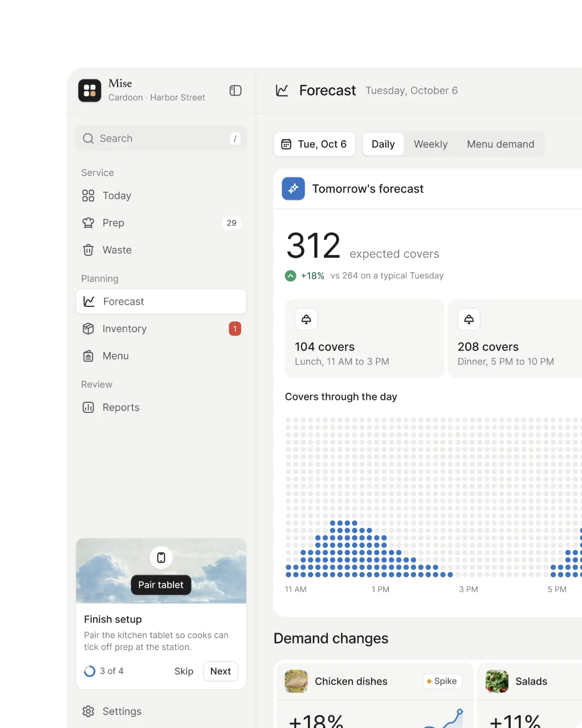Screen dimensions: 582x728
Task: Click the Tuesday, October 6 header date
Action: click(412, 91)
